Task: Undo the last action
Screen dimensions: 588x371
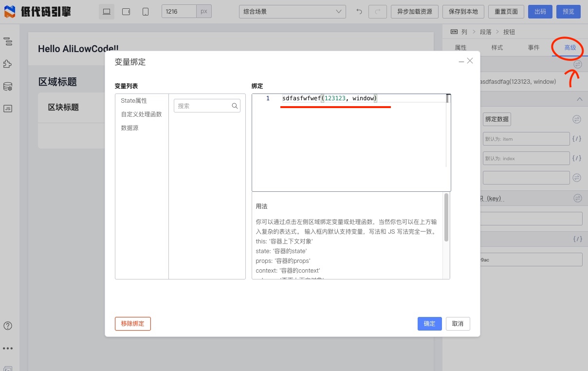Action: click(359, 12)
